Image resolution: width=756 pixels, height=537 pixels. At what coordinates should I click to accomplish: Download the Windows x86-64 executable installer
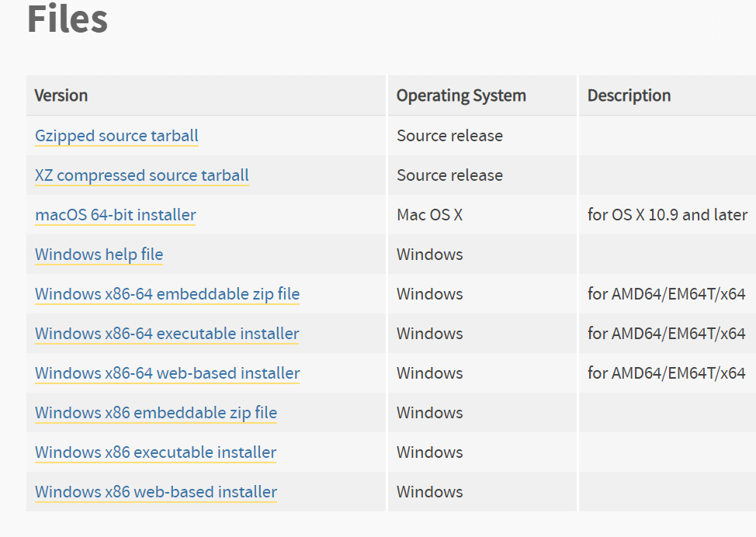click(166, 333)
